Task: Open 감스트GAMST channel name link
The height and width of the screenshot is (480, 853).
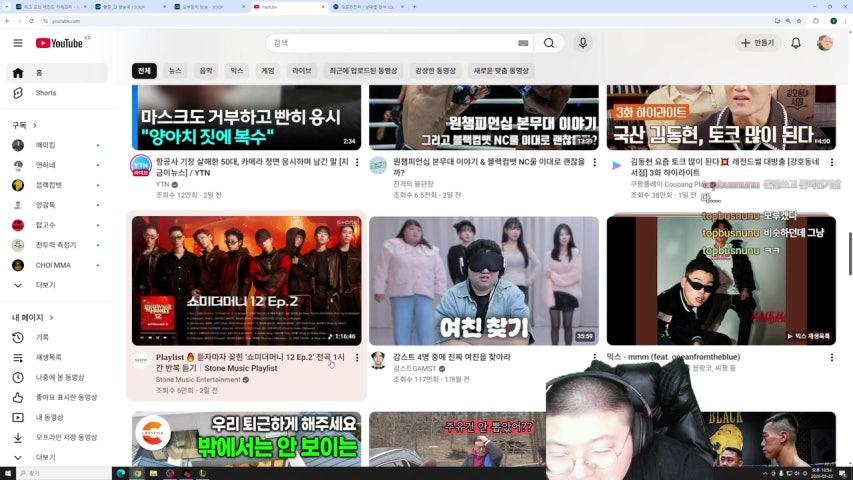Action: pyautogui.click(x=415, y=368)
